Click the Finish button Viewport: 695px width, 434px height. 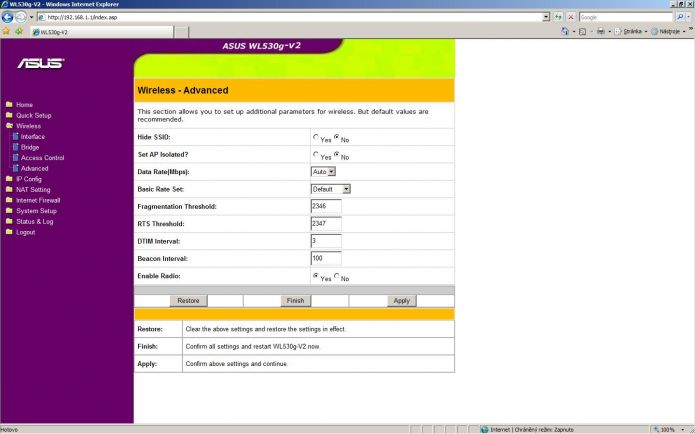296,301
